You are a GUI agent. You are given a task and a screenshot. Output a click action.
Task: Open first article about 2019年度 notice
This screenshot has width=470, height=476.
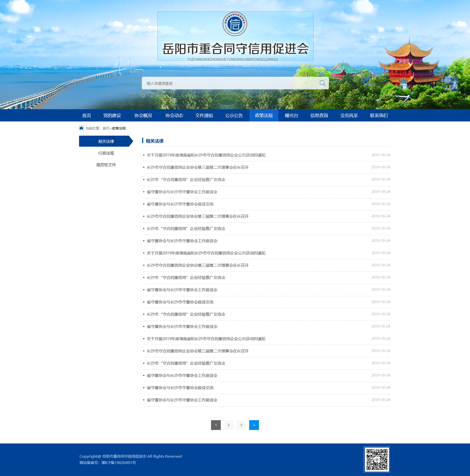[x=206, y=155]
